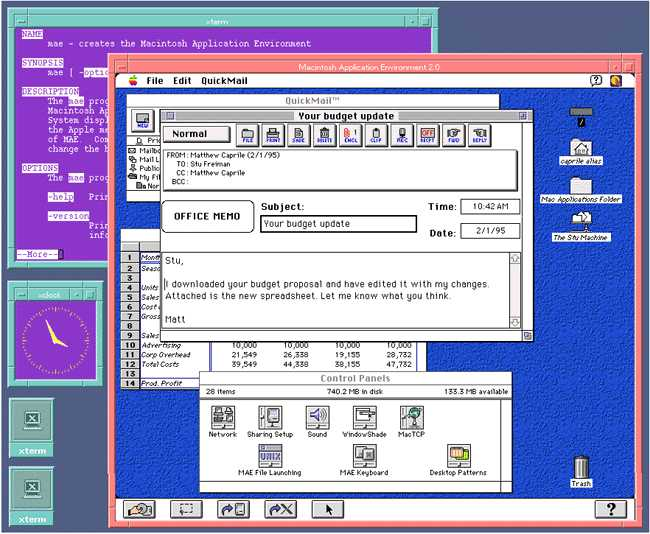
Task: Open the File menu
Action: (x=155, y=80)
